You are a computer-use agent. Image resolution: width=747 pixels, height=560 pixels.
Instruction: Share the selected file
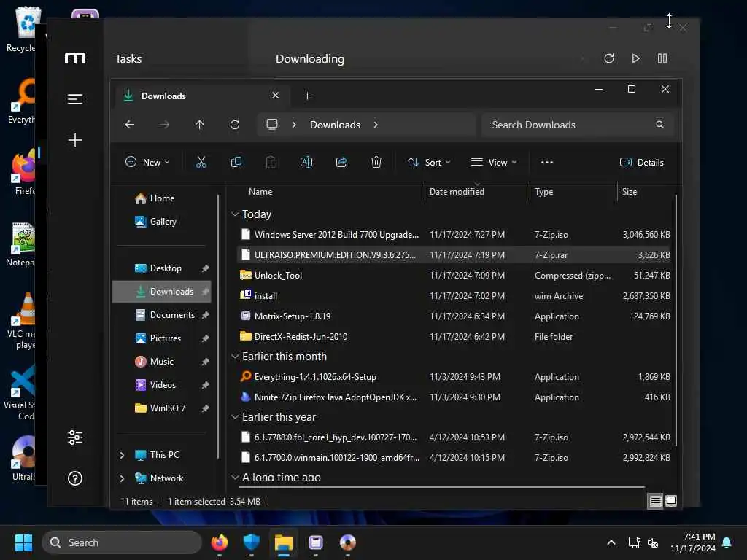341,163
